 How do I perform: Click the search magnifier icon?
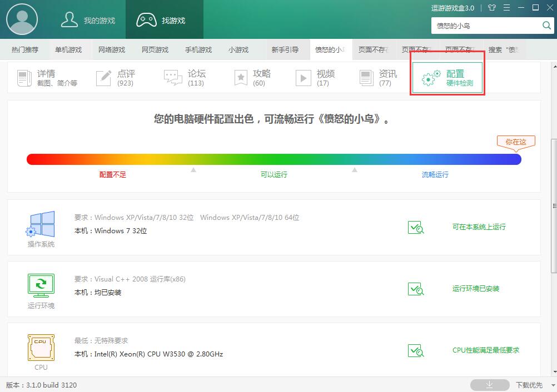pyautogui.click(x=546, y=26)
